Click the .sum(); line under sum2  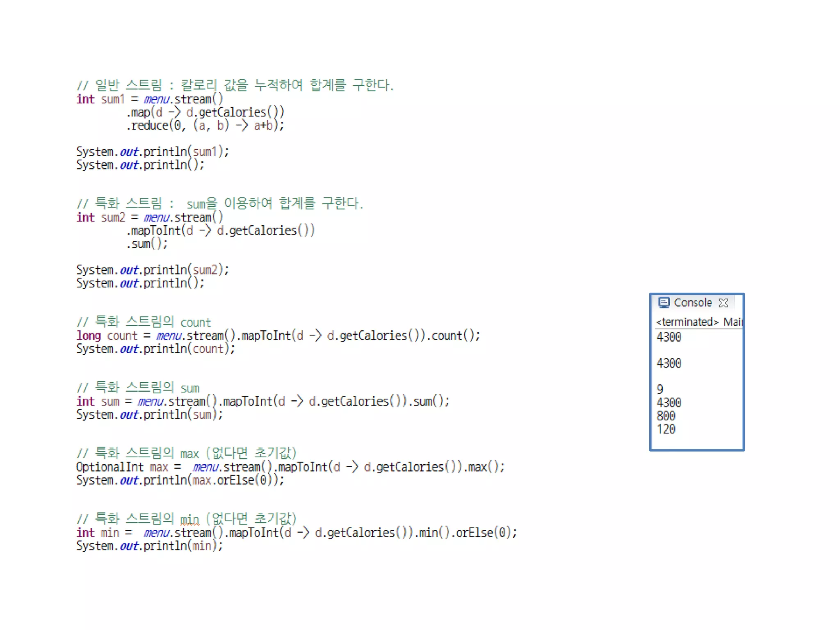(x=147, y=244)
